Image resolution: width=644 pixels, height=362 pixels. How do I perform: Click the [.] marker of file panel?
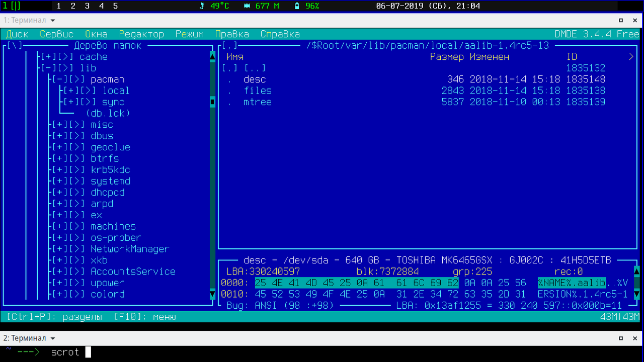pos(229,46)
